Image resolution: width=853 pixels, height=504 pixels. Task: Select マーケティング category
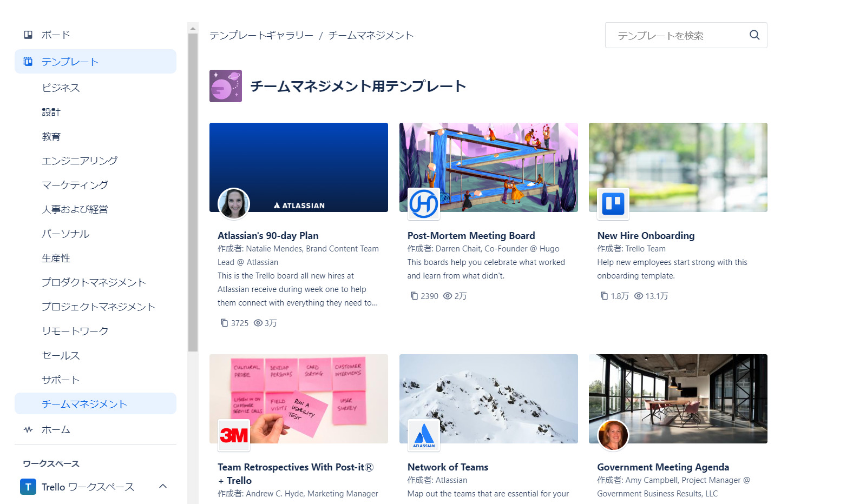coord(75,185)
